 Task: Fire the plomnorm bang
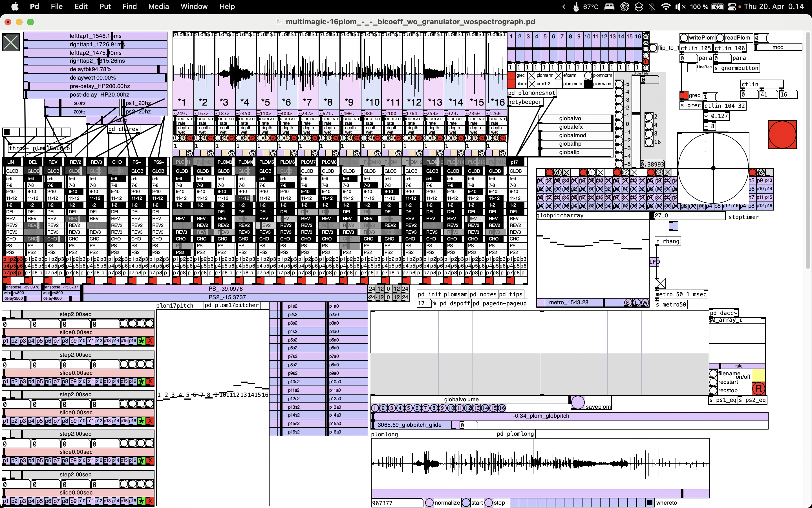point(588,76)
